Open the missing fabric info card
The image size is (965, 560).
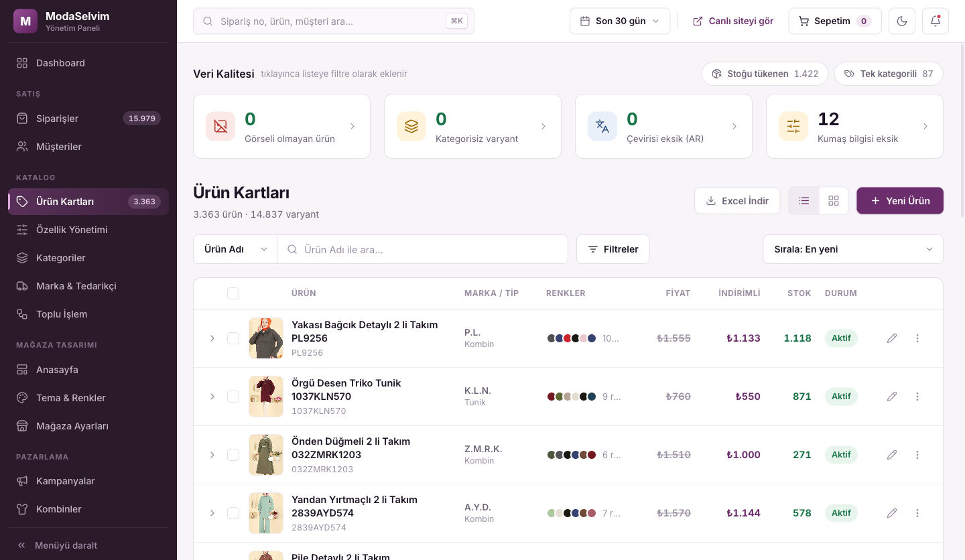tap(854, 127)
